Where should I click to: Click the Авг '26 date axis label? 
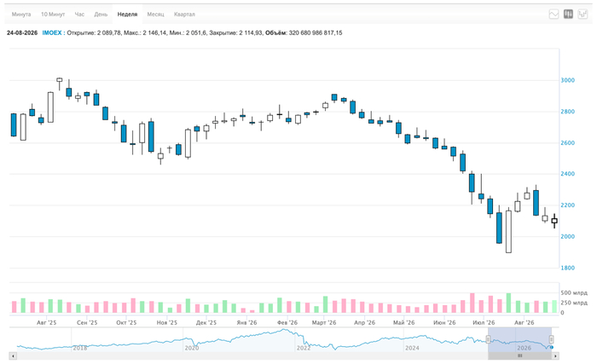coord(525,322)
